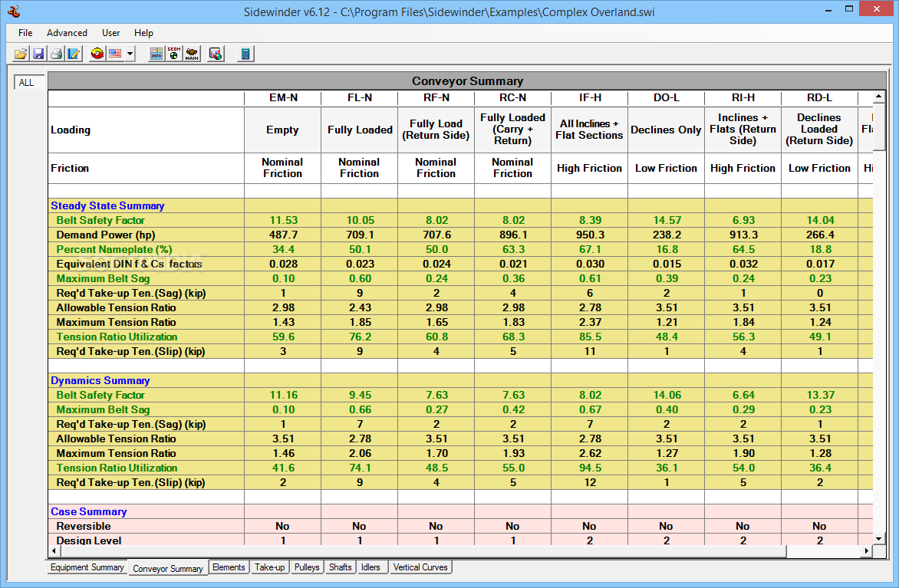The image size is (899, 588).
Task: Click the DO-L column header
Action: [x=667, y=98]
